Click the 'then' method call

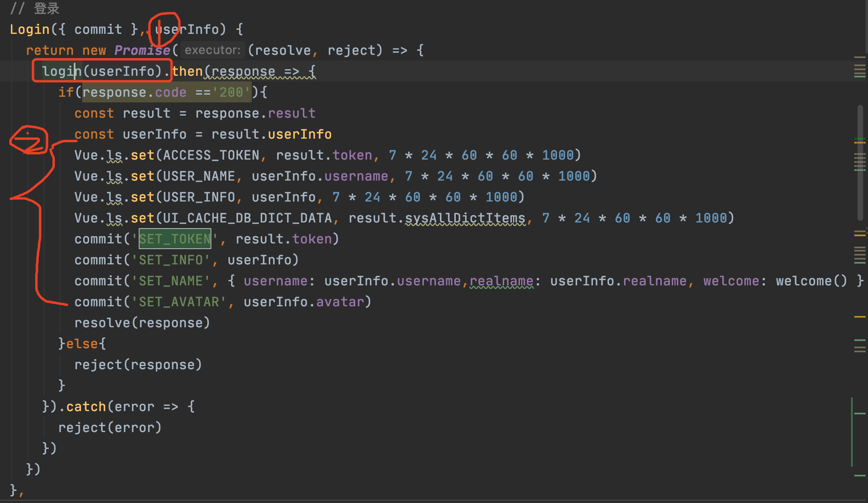pos(188,71)
